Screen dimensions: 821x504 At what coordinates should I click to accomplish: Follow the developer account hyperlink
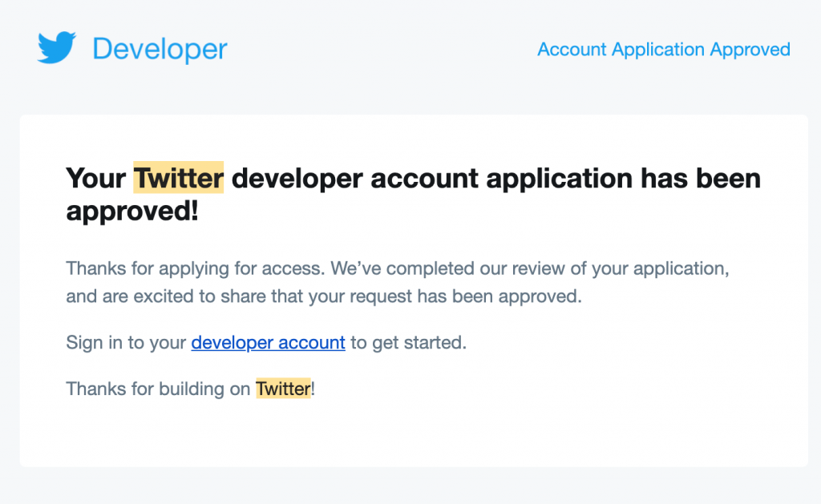[268, 342]
